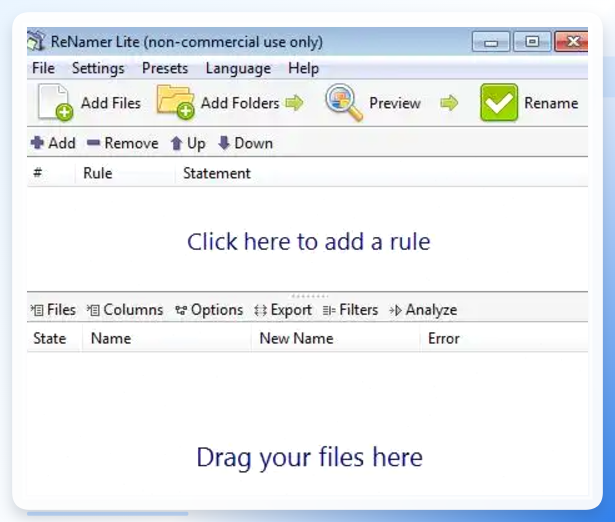The image size is (615, 522).
Task: Click the Add Files label
Action: [111, 103]
